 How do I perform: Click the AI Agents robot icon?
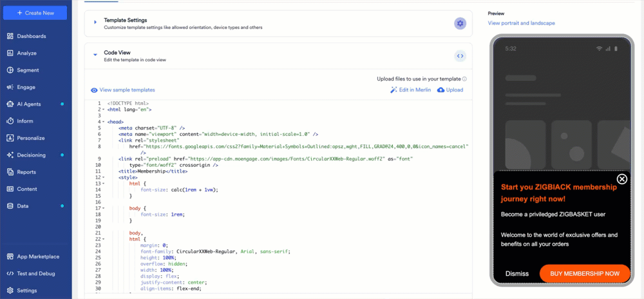10,104
